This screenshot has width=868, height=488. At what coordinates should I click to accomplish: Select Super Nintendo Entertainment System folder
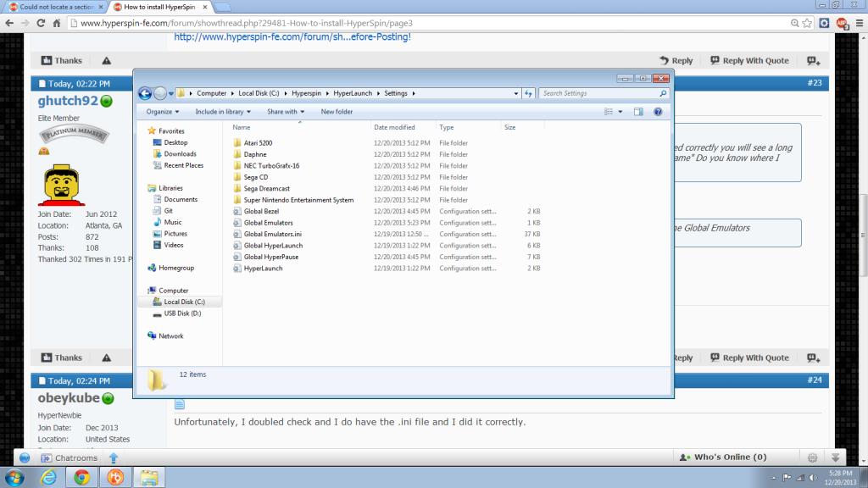coord(298,200)
